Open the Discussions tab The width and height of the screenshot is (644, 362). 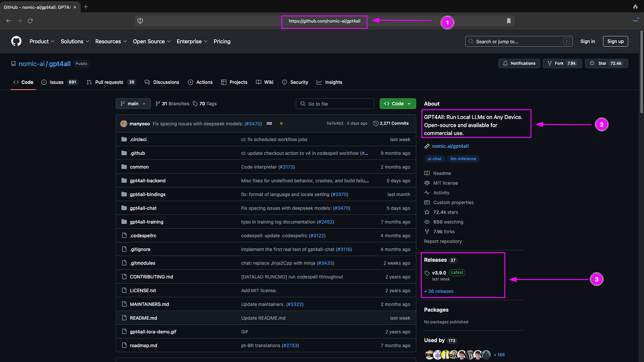click(162, 82)
